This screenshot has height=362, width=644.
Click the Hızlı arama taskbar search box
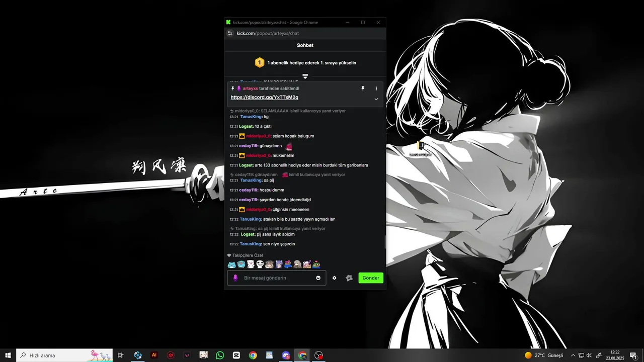click(x=65, y=355)
